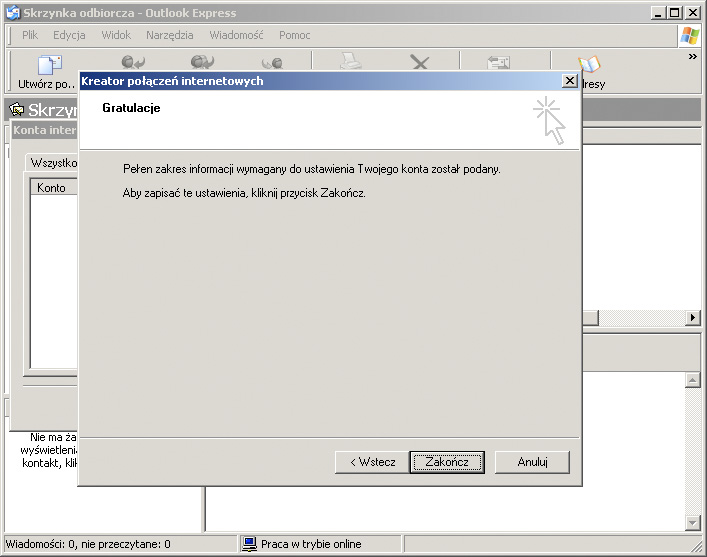
Task: Minimize the Outlook Express window
Action: (659, 13)
